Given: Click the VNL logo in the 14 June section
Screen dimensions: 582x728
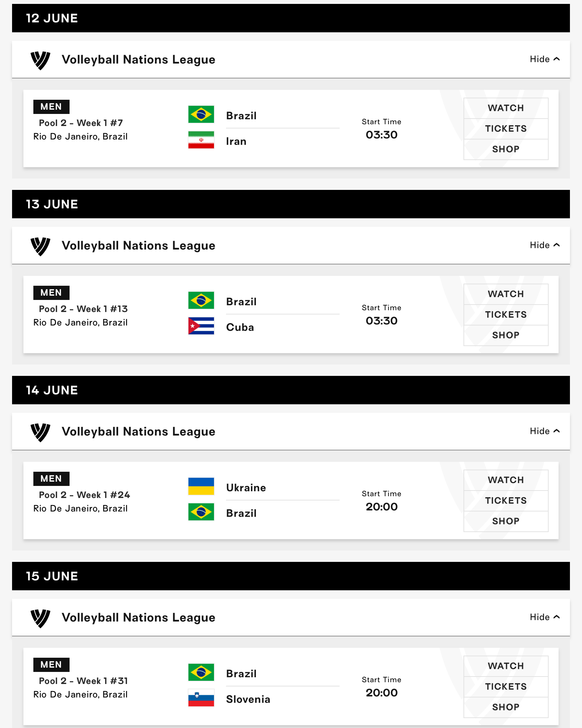Looking at the screenshot, I should 40,432.
